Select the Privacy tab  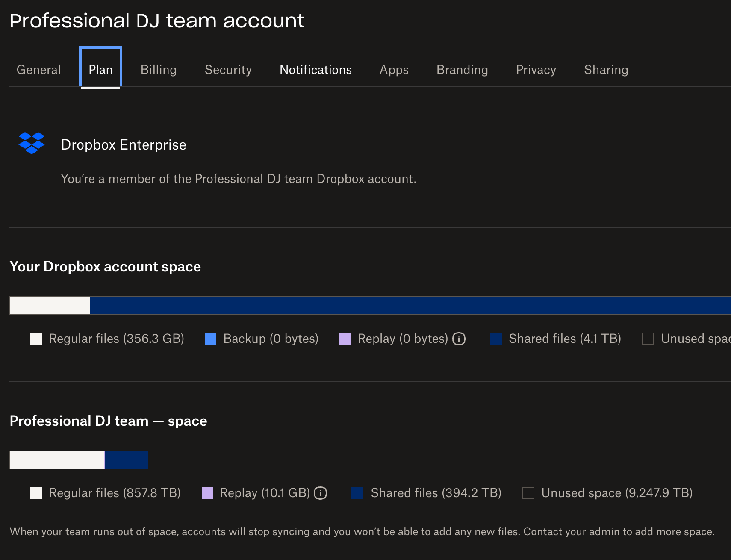[x=536, y=70]
